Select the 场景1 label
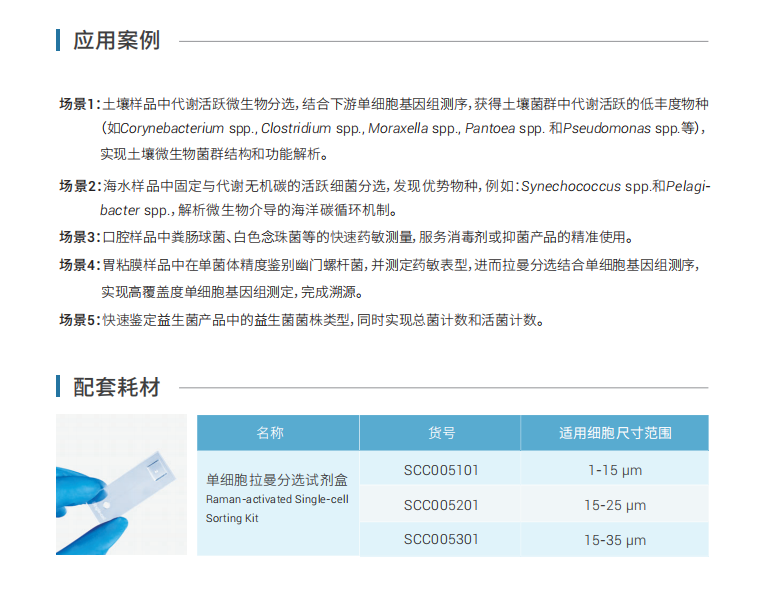Image resolution: width=760 pixels, height=594 pixels. pos(79,104)
